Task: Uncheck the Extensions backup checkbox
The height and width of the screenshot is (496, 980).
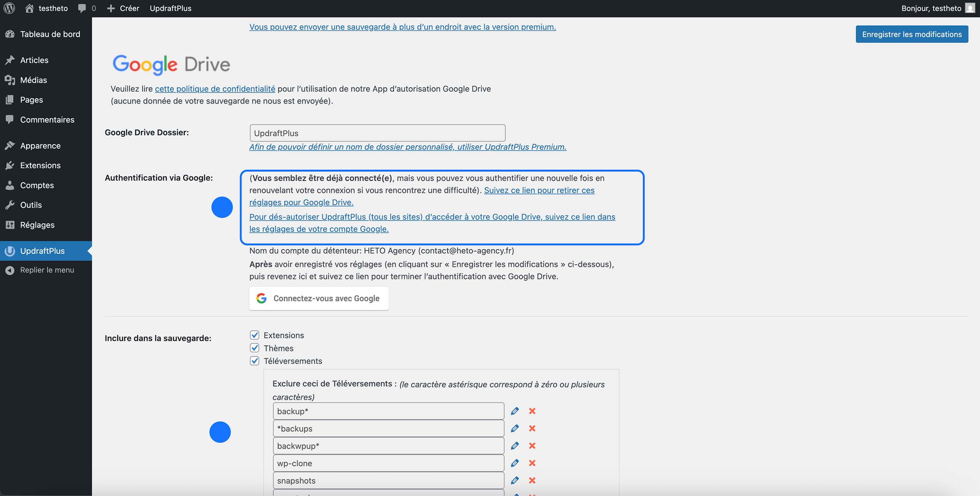Action: (x=255, y=335)
